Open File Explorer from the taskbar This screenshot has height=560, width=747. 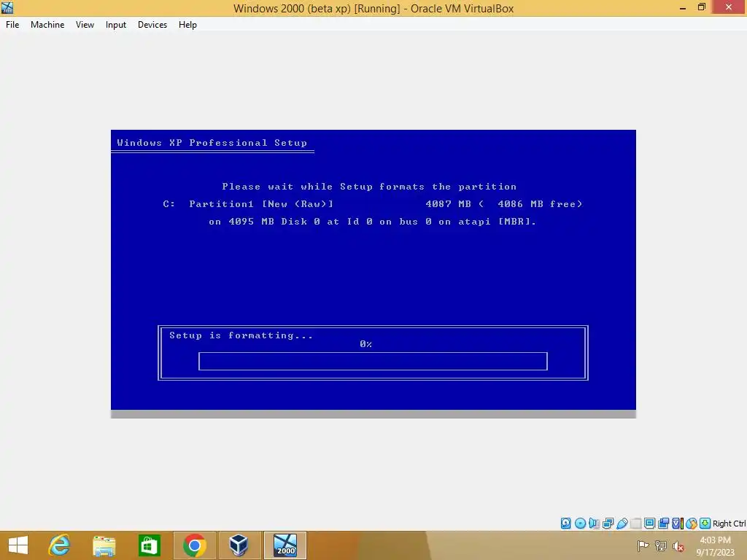[104, 545]
